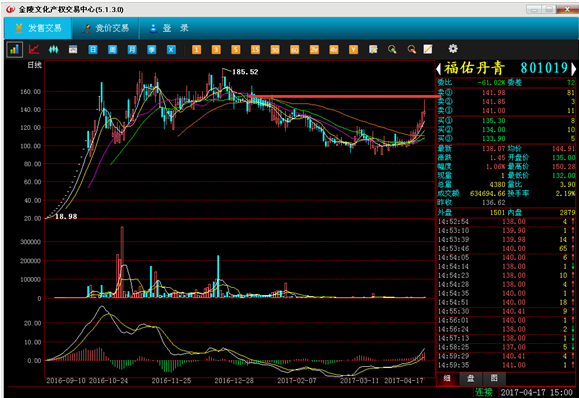This screenshot has width=579, height=398.
Task: Click the 2016-10-24 date axis label
Action: [108, 381]
